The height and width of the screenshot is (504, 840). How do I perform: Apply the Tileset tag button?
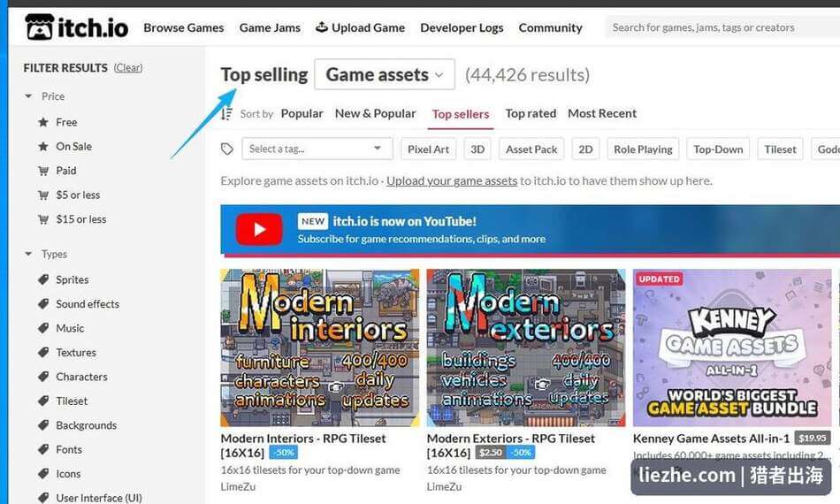(x=780, y=149)
